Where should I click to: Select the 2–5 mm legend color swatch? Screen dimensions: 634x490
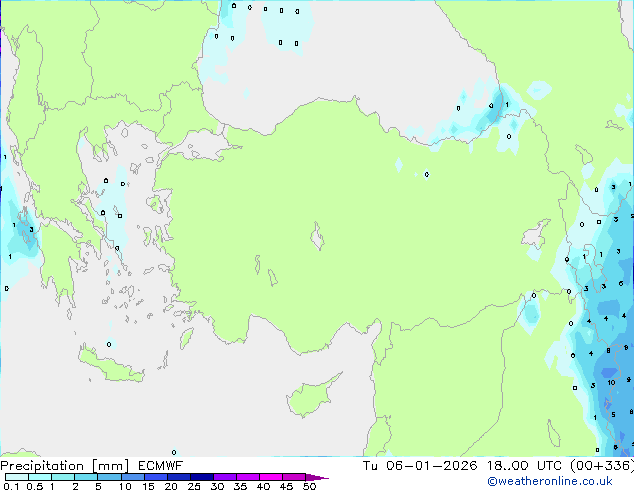pos(86,477)
